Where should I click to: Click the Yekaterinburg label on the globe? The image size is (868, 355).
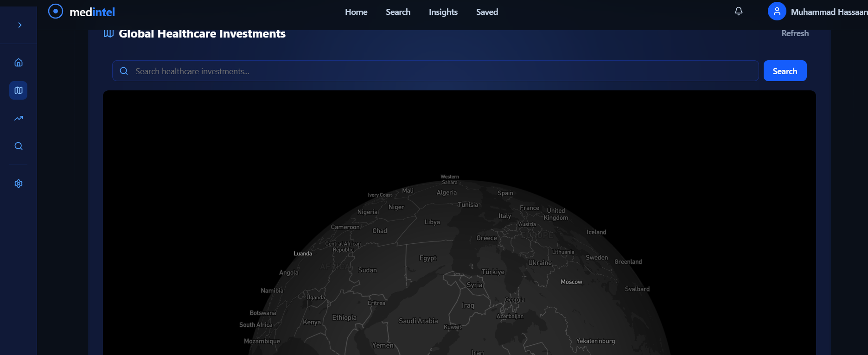tap(595, 341)
